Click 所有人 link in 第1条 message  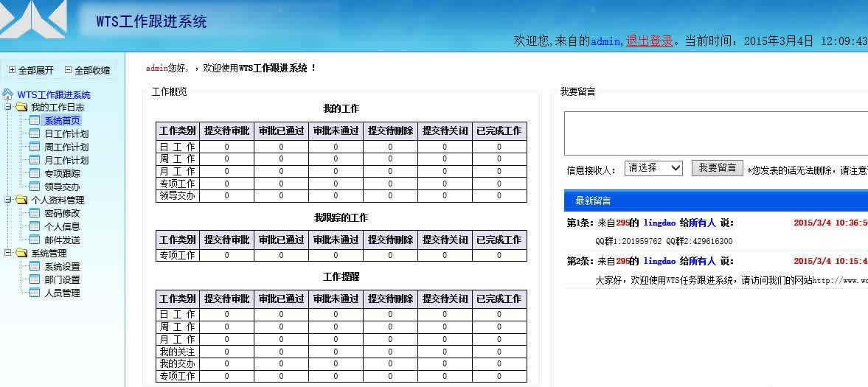tap(703, 223)
